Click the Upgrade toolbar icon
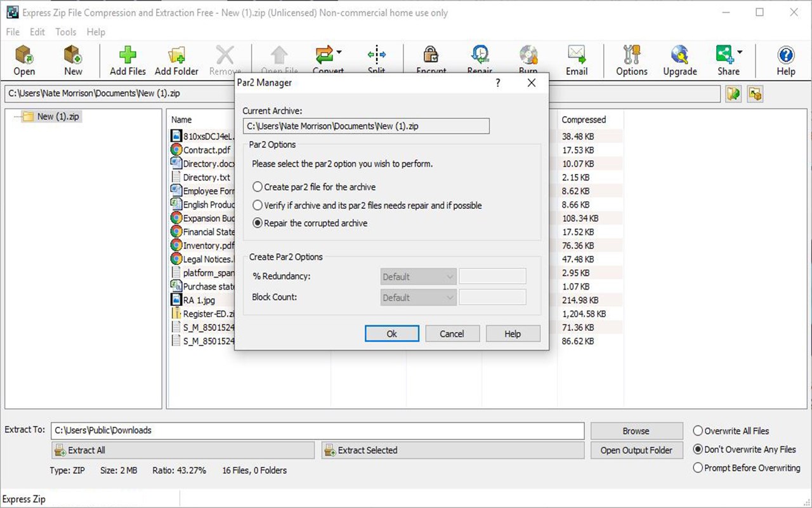Screen dimensions: 812x508 pyautogui.click(x=679, y=60)
